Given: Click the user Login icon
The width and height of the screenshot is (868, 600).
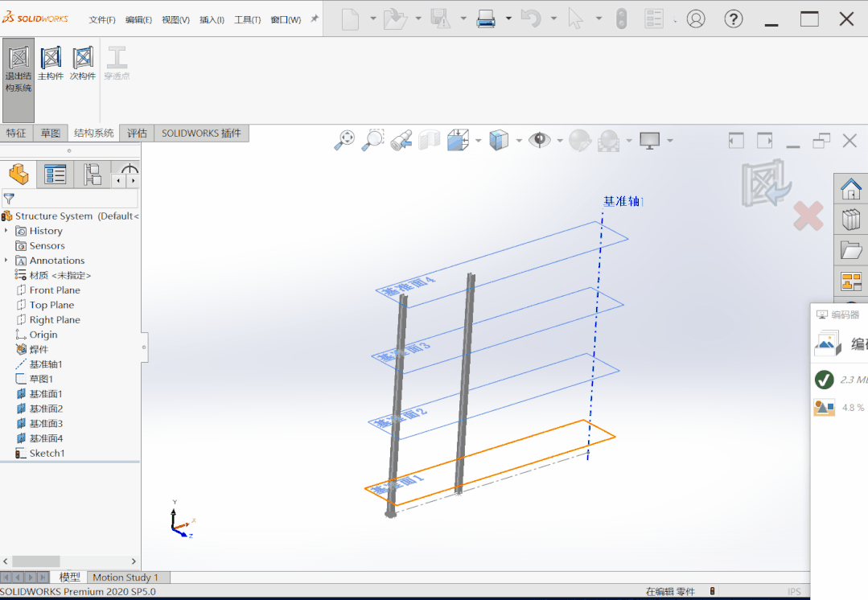Looking at the screenshot, I should tap(696, 18).
